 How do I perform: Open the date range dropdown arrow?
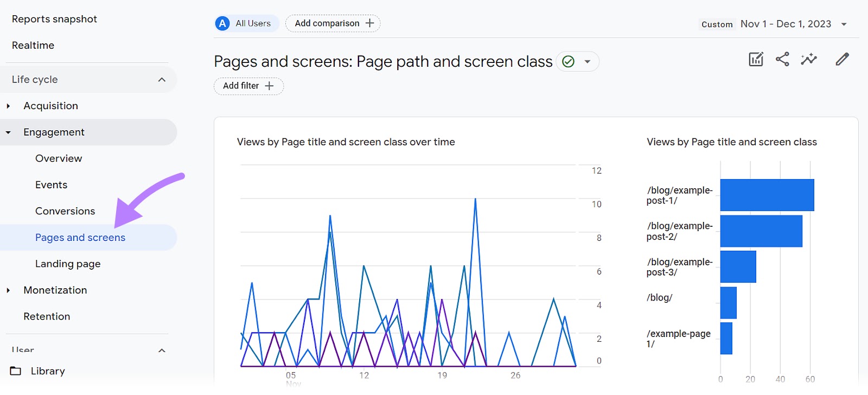click(x=844, y=24)
